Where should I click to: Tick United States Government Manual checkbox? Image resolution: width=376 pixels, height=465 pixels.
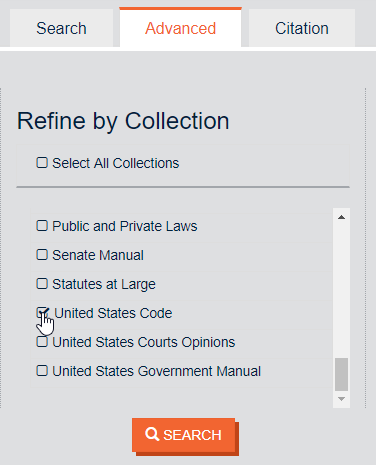pos(42,371)
